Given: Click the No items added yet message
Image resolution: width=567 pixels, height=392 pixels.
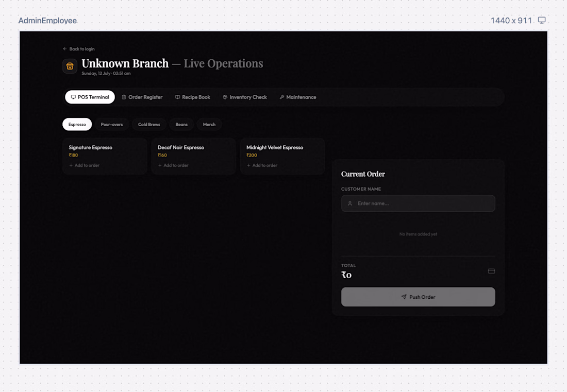Looking at the screenshot, I should pos(418,234).
